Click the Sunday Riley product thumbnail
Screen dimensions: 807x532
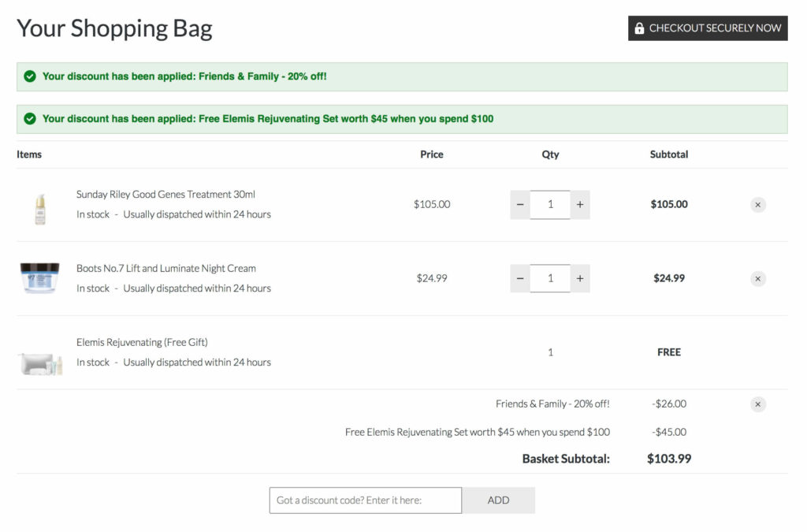(x=40, y=209)
